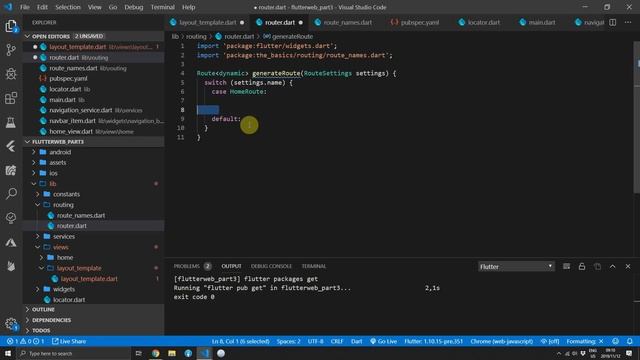Change Spaces: 2 indentation setting

(289, 341)
